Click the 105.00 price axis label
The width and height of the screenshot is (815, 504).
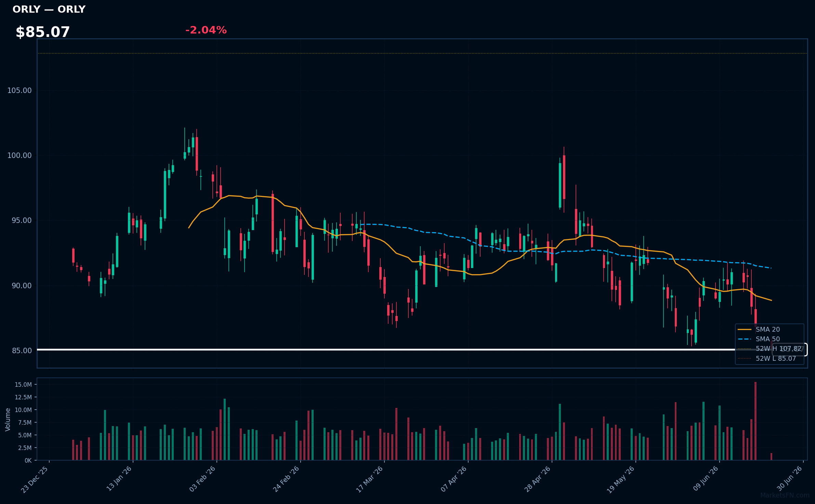[x=19, y=90]
